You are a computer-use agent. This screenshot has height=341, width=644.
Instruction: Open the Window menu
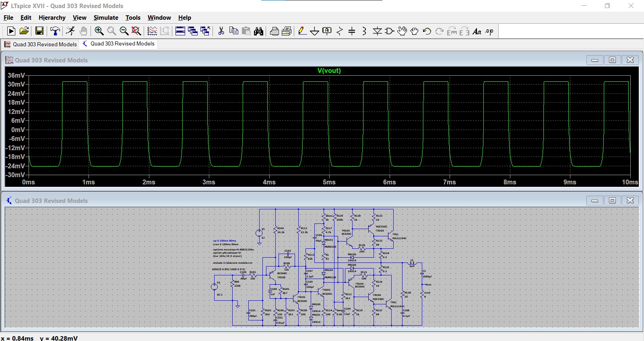coord(159,18)
